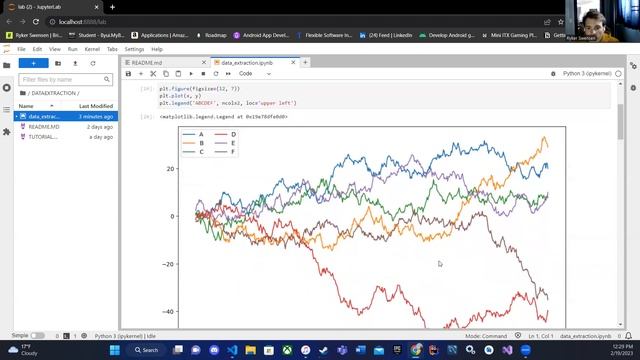
Task: Open the Edit menu
Action: click(37, 49)
